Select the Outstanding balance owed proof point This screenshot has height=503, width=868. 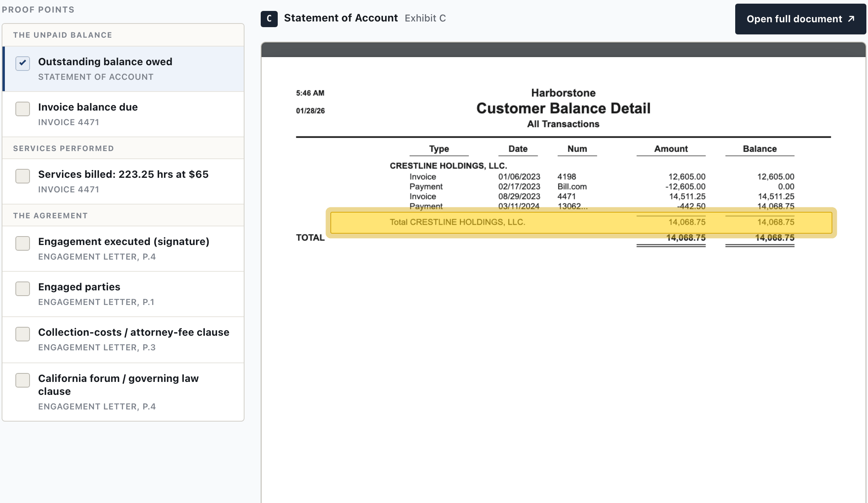click(123, 69)
